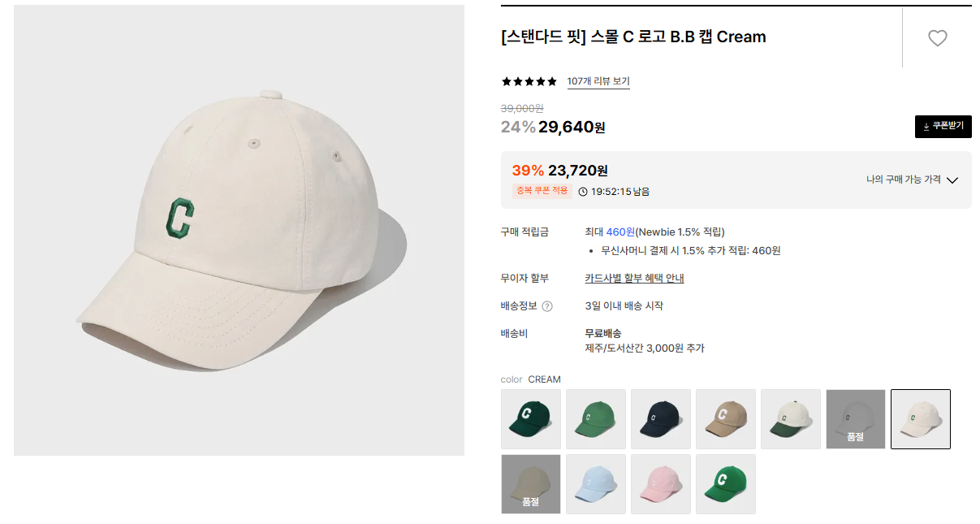Click the sold-out gray cap swatch
The height and width of the screenshot is (524, 980).
click(x=856, y=419)
